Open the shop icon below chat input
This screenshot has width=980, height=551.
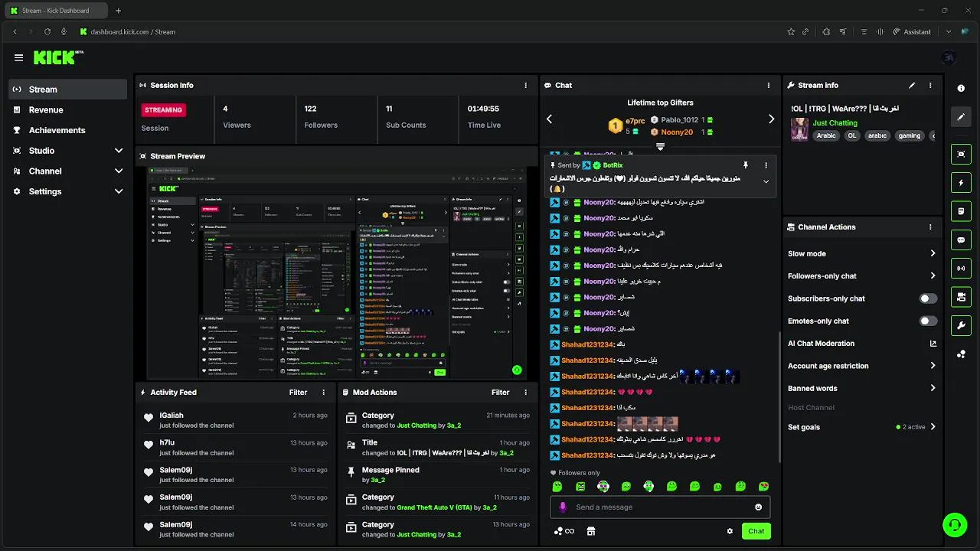pos(590,531)
